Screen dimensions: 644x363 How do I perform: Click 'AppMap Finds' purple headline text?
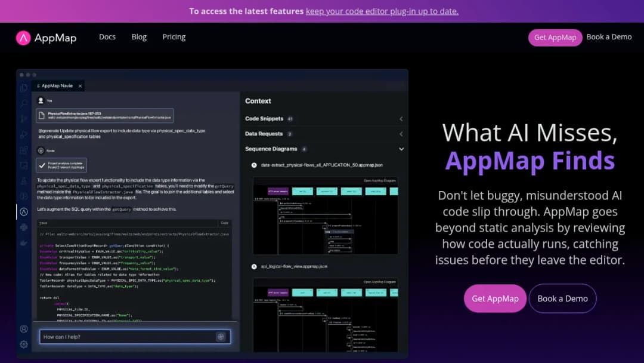coord(530,161)
